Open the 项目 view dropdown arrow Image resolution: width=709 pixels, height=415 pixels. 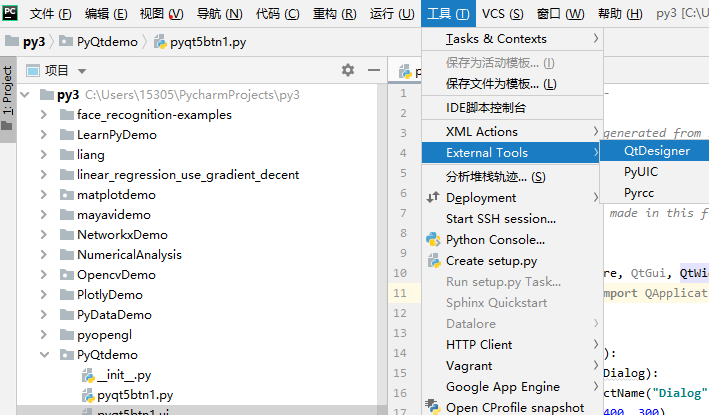pos(82,71)
